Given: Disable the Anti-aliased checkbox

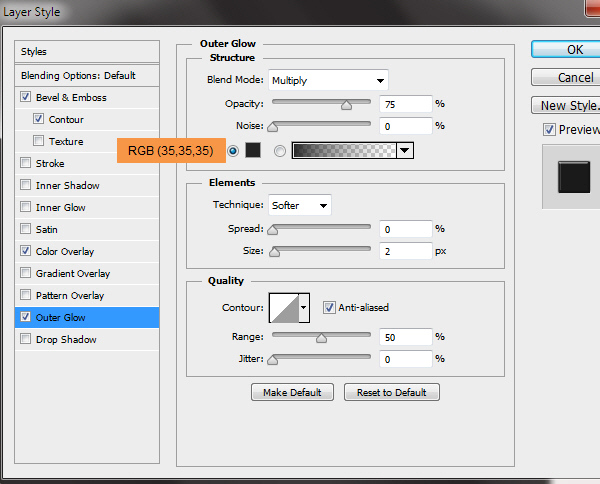Looking at the screenshot, I should point(329,308).
